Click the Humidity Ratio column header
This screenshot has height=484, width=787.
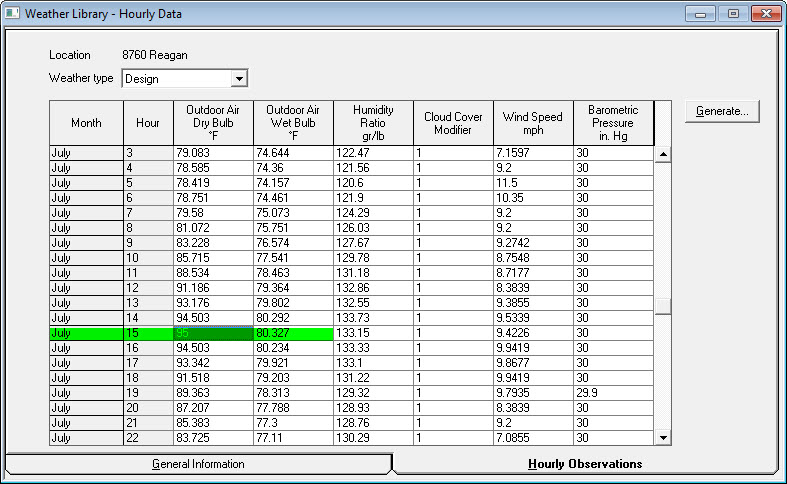373,123
